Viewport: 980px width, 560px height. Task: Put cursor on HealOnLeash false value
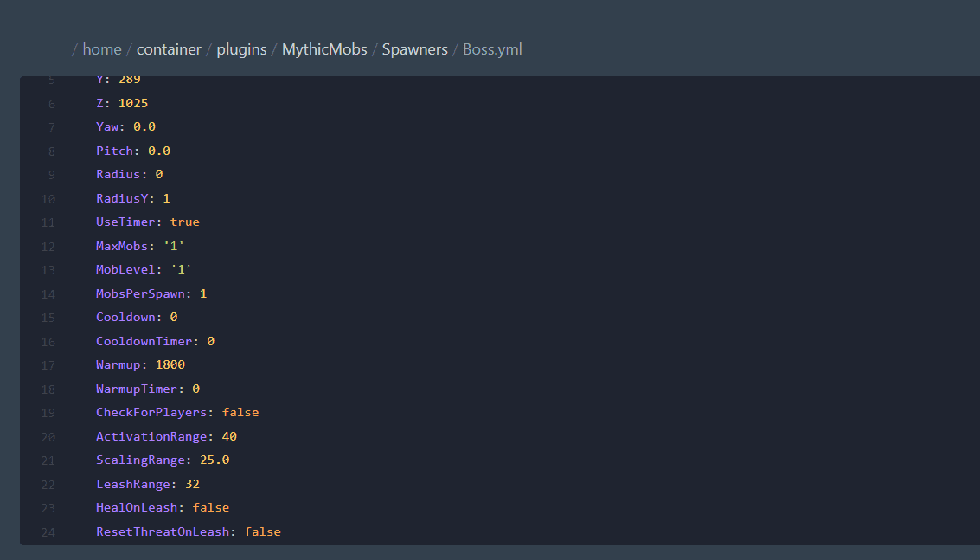tap(211, 508)
